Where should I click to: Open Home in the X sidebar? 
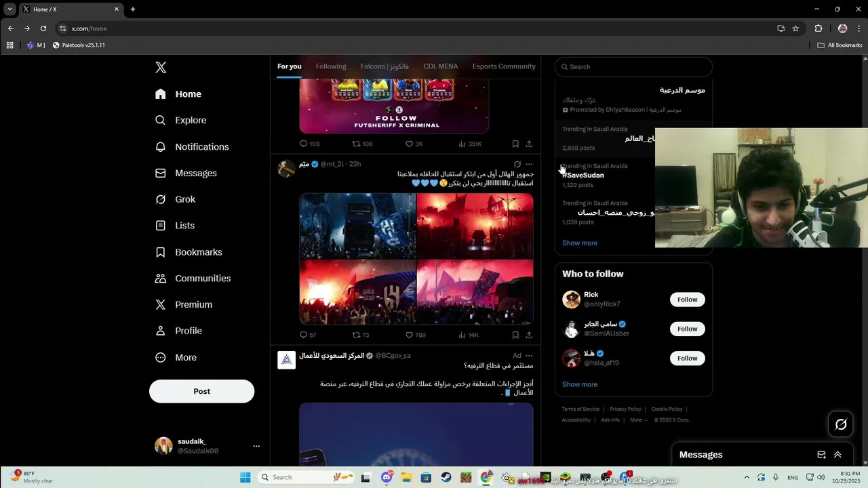click(178, 94)
